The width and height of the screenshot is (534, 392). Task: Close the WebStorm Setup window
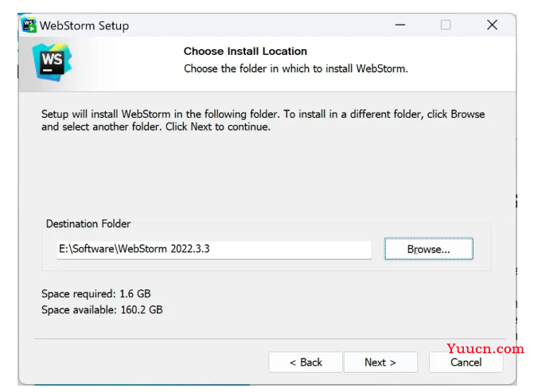(x=492, y=25)
